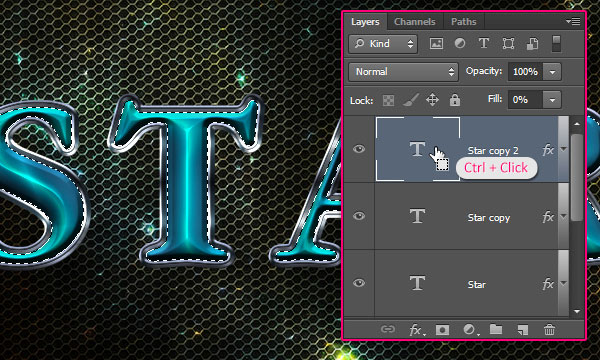Open the Kind filter dropdown
Viewport: 600px width, 360px height.
tap(383, 44)
